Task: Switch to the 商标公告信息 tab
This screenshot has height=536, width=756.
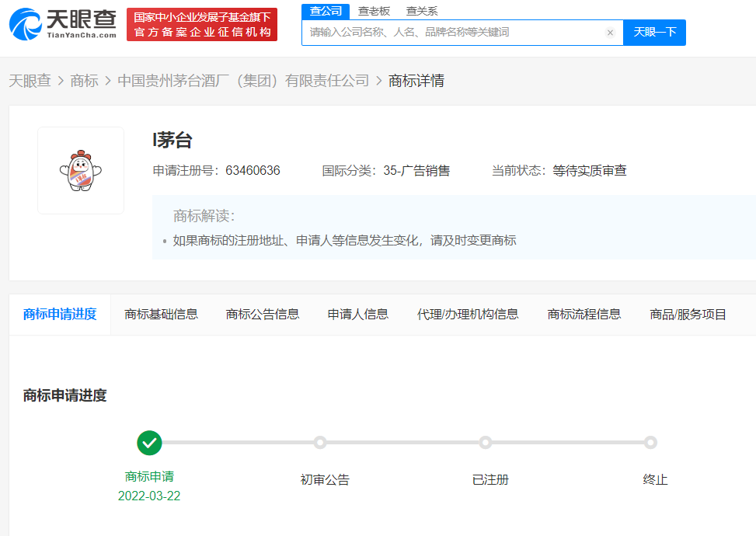Action: coord(263,315)
